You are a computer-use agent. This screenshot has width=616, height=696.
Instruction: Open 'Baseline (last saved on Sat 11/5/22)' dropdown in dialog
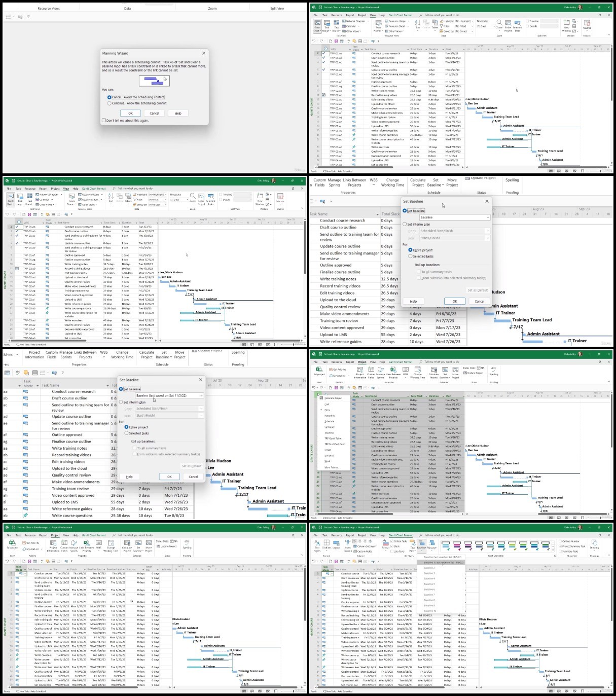click(x=169, y=395)
